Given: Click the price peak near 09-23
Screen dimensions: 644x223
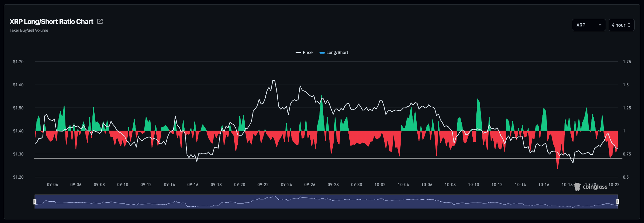Looking at the screenshot, I should 274,81.
